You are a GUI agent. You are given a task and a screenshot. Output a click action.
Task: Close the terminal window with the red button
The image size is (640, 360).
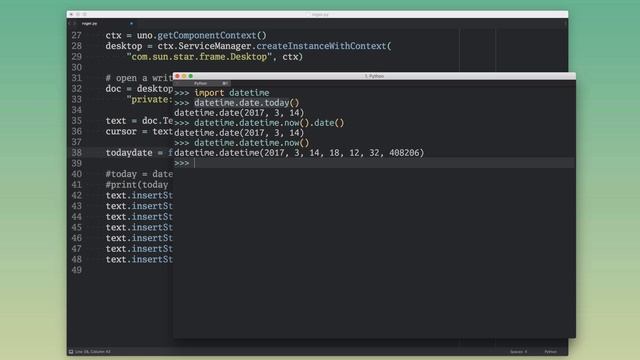tap(177, 76)
